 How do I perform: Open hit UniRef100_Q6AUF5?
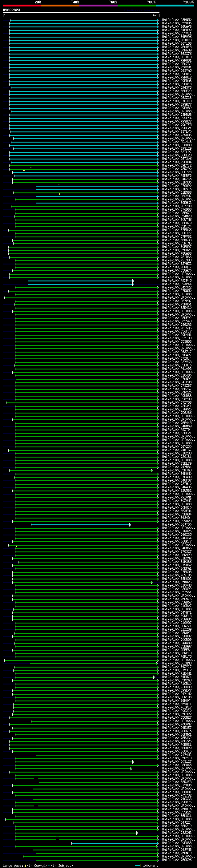(176, 47)
